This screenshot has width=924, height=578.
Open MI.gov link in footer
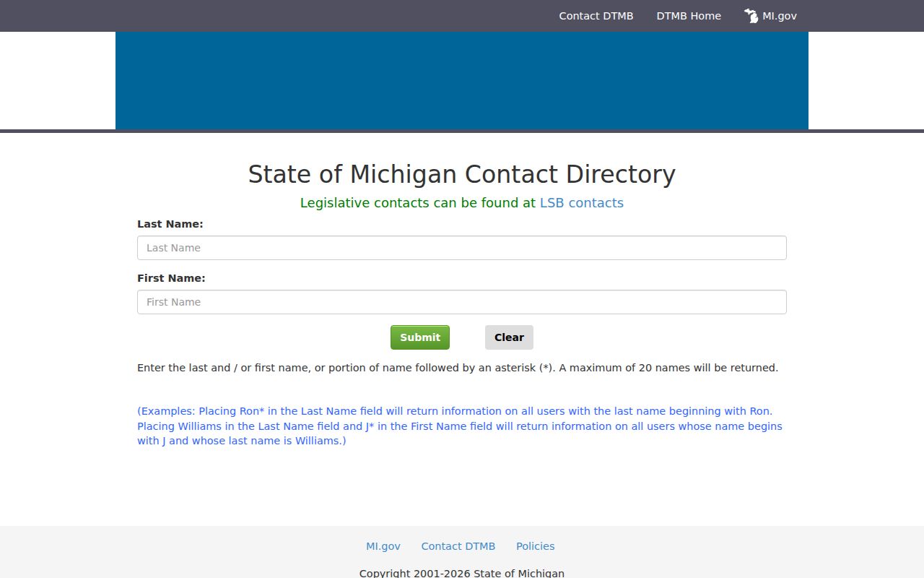383,546
